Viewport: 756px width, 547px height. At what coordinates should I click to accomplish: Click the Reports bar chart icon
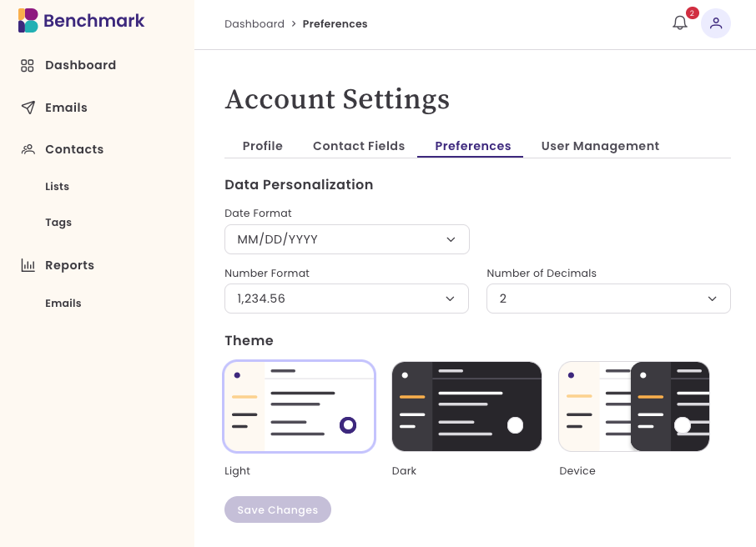point(28,265)
